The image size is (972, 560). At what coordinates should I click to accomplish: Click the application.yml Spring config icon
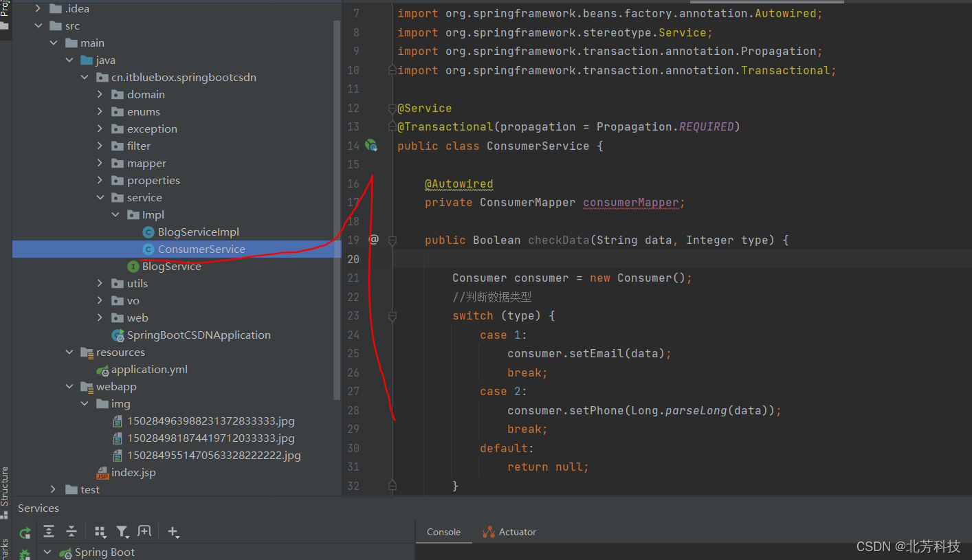click(x=102, y=370)
